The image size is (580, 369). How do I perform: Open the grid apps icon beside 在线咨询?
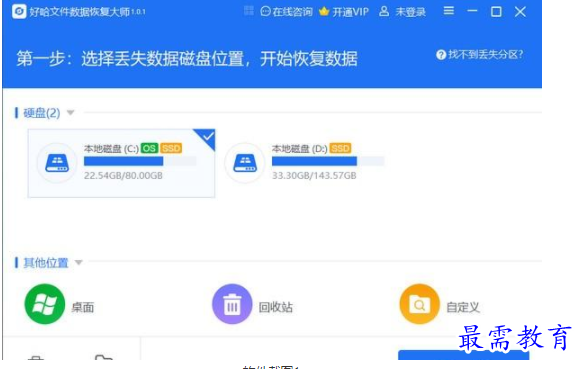249,11
